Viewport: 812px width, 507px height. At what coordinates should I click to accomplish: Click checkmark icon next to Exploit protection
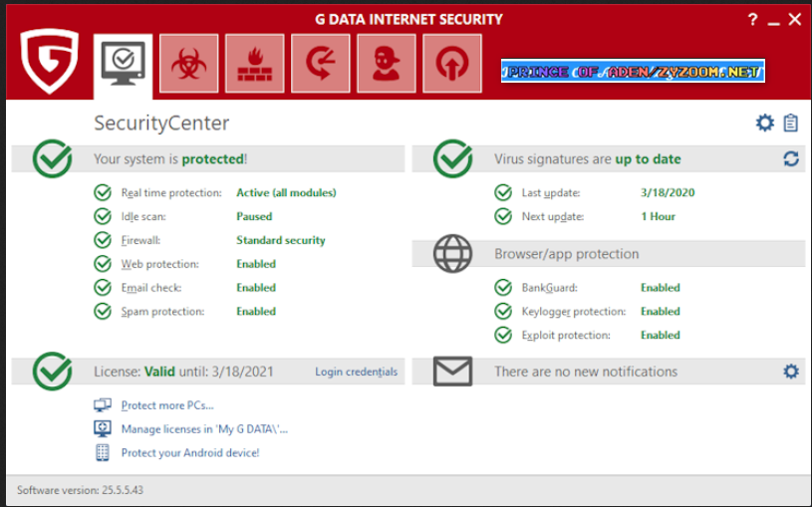coord(503,335)
